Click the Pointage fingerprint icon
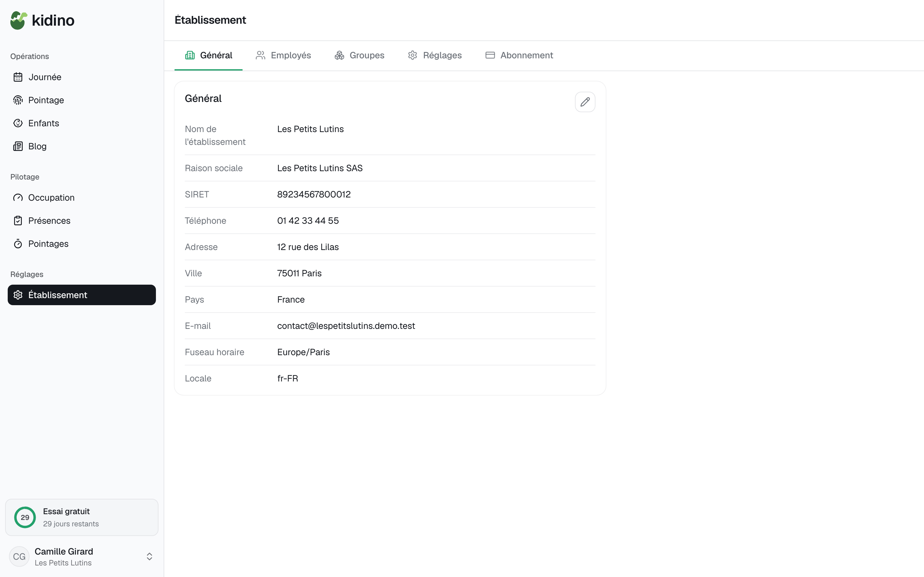 click(x=18, y=100)
